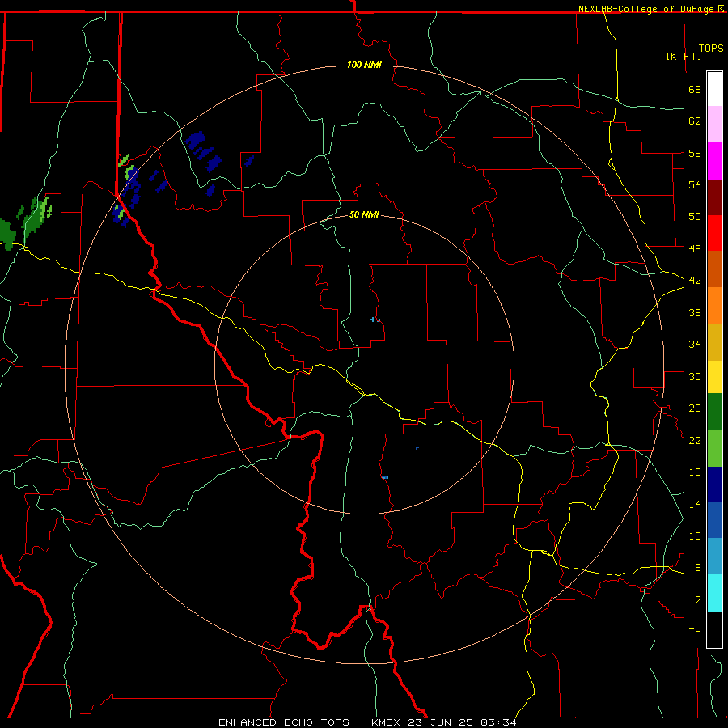This screenshot has height=728, width=728.
Task: Click the black TH legend swatch
Action: coord(714,629)
